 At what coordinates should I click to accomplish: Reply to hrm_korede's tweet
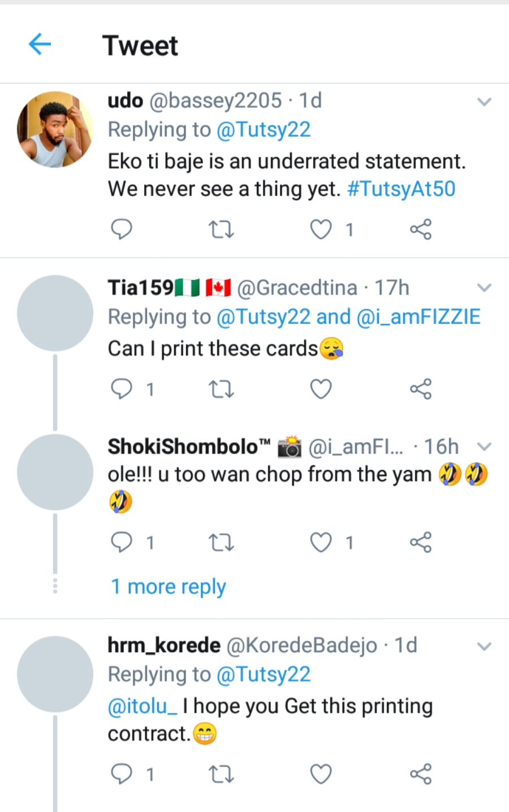click(x=121, y=774)
